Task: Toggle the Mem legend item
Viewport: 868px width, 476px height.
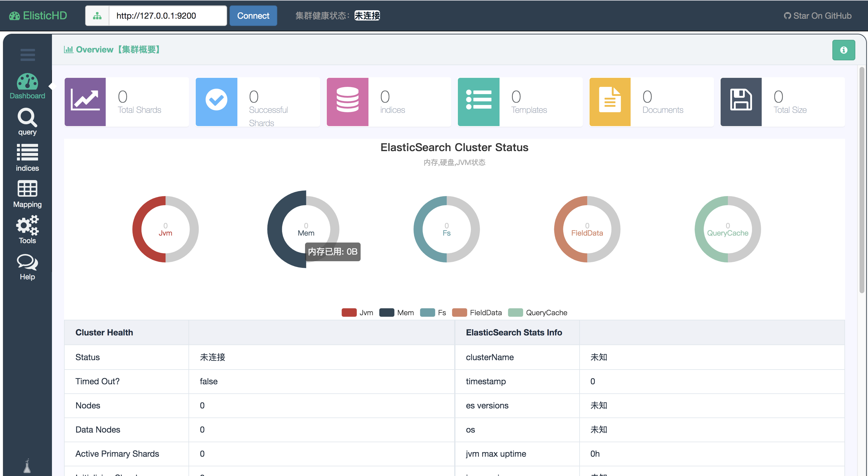Action: (x=396, y=313)
